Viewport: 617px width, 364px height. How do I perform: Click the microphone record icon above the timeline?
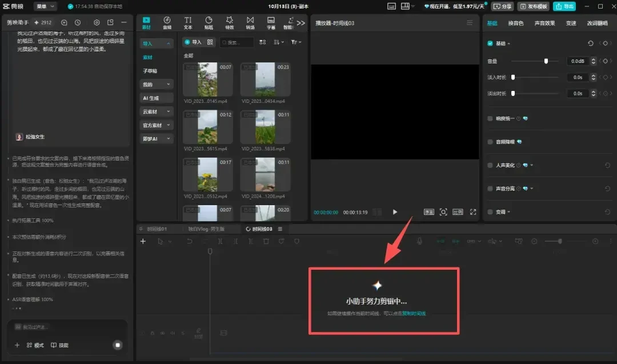pos(419,241)
